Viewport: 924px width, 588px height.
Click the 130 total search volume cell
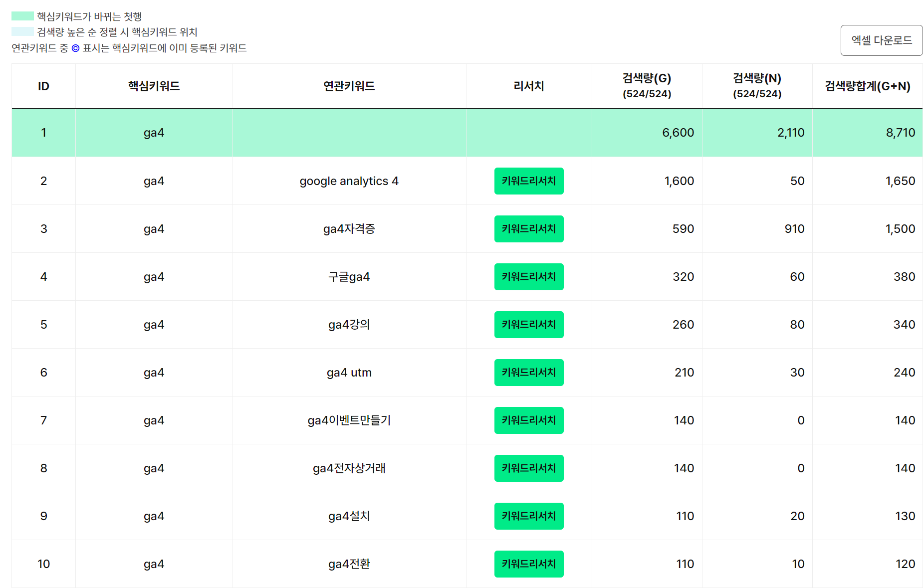pos(867,516)
